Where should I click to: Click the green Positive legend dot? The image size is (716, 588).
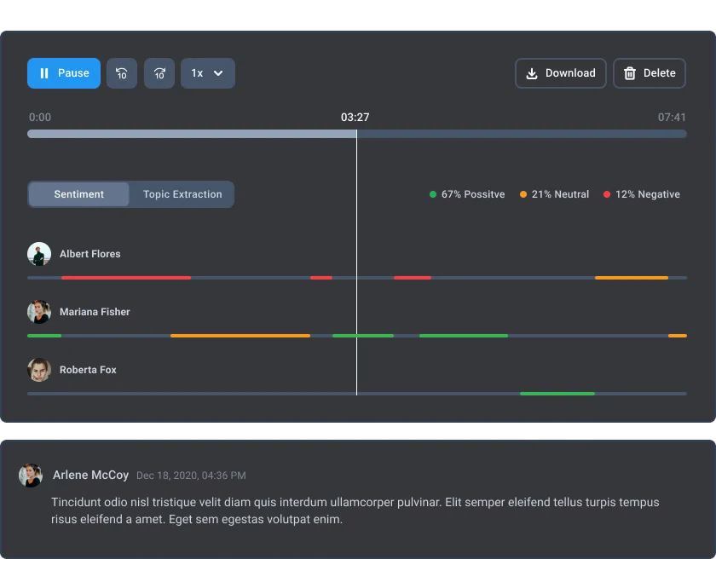(x=433, y=194)
